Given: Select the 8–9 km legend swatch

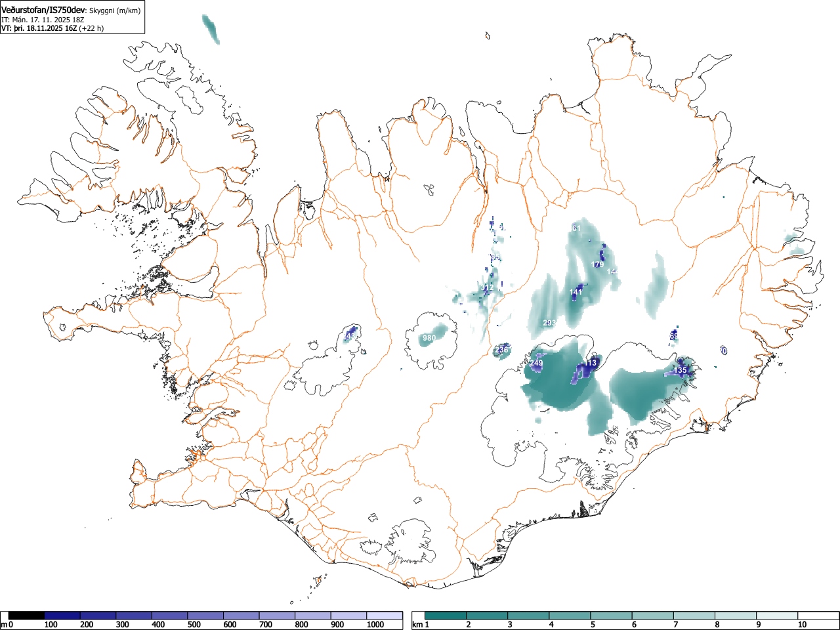Looking at the screenshot, I should pyautogui.click(x=736, y=616).
